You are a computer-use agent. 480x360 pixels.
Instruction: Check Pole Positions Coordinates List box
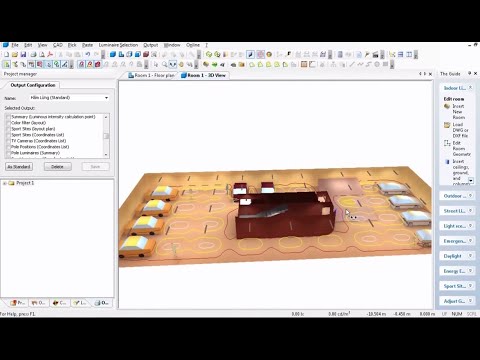8,147
